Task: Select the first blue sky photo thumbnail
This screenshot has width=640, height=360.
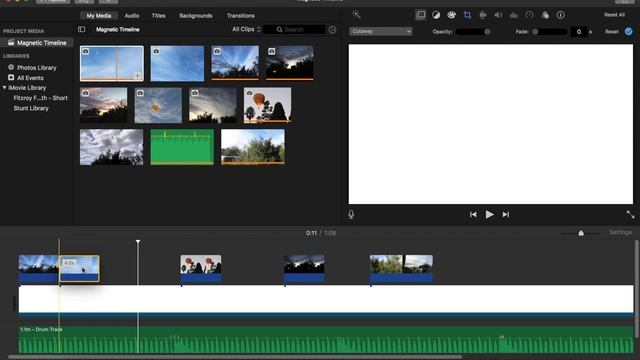Action: point(111,63)
